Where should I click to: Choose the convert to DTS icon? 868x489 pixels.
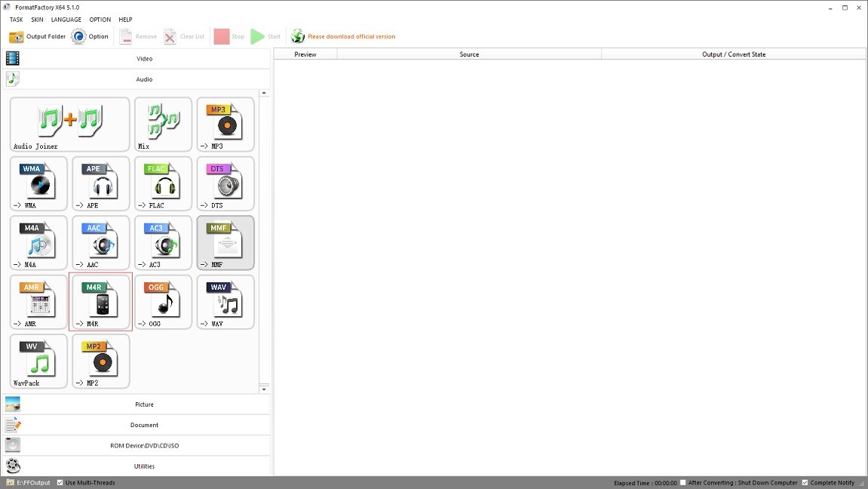pos(225,183)
